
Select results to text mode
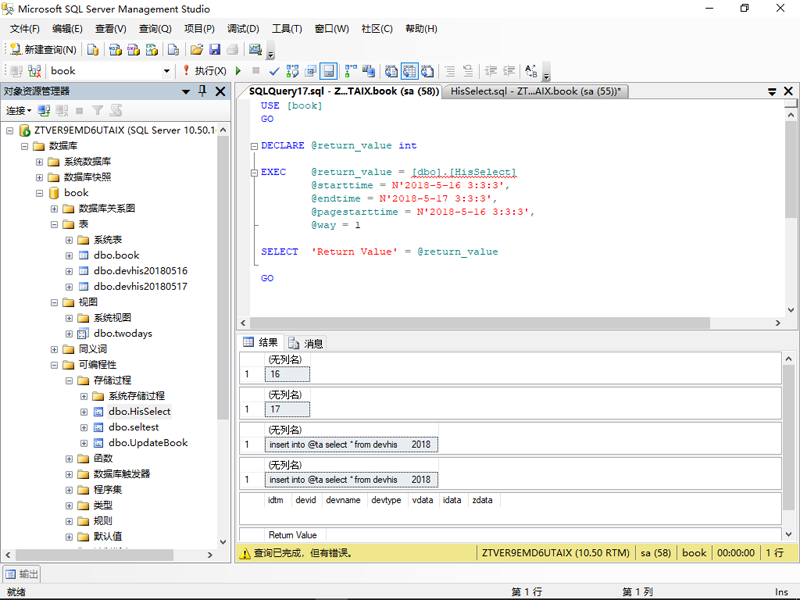click(391, 71)
